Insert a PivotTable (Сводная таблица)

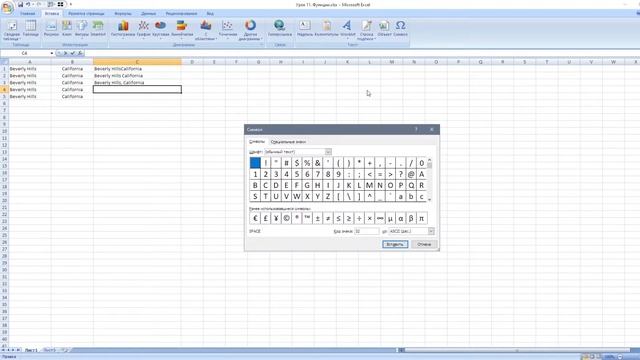[x=11, y=30]
